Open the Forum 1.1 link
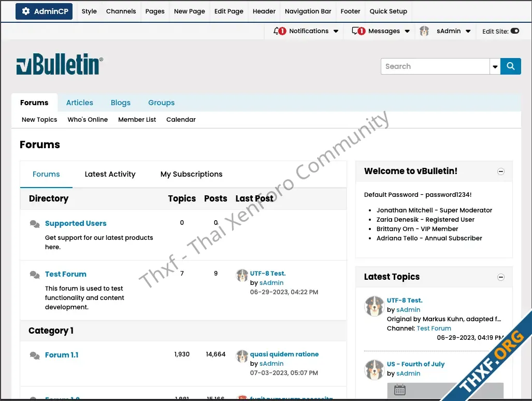532x401 pixels. pos(62,355)
